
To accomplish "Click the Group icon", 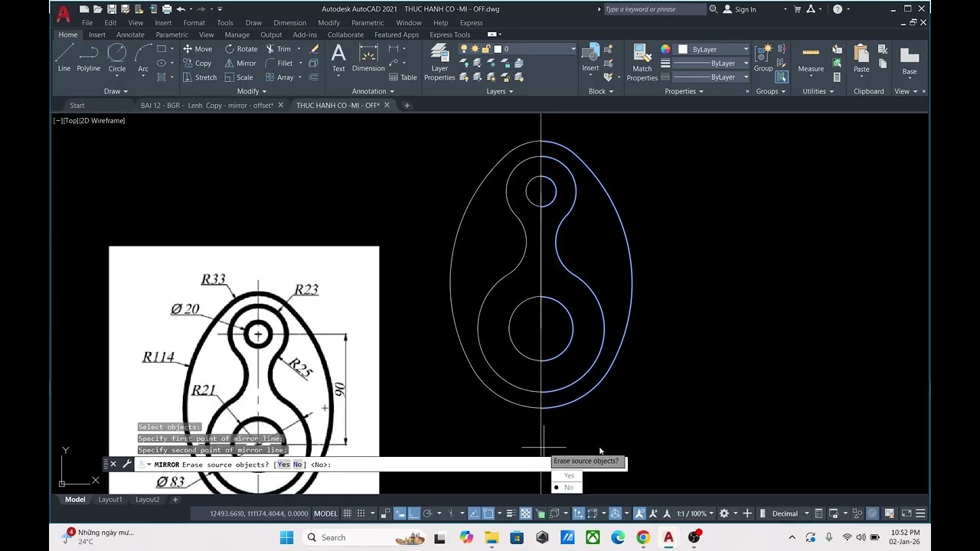I will (x=763, y=58).
